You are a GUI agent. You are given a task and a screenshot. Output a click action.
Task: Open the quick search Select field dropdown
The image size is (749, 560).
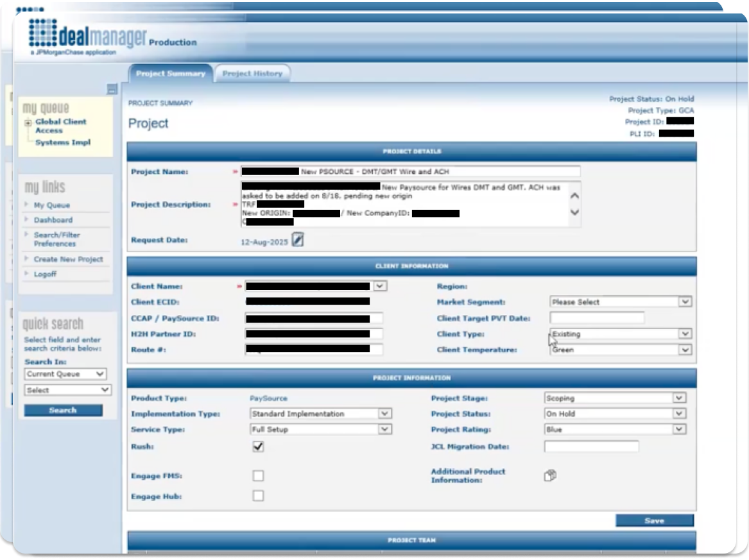point(68,390)
